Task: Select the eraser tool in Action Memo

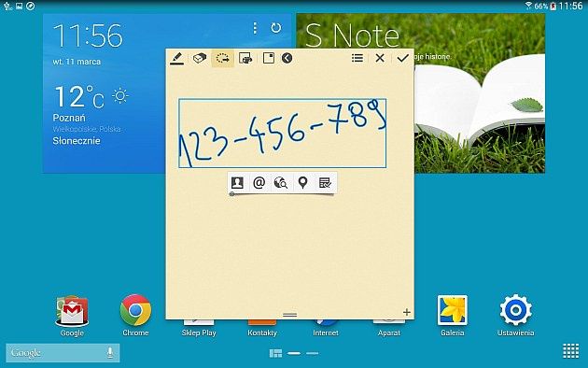Action: coord(200,58)
